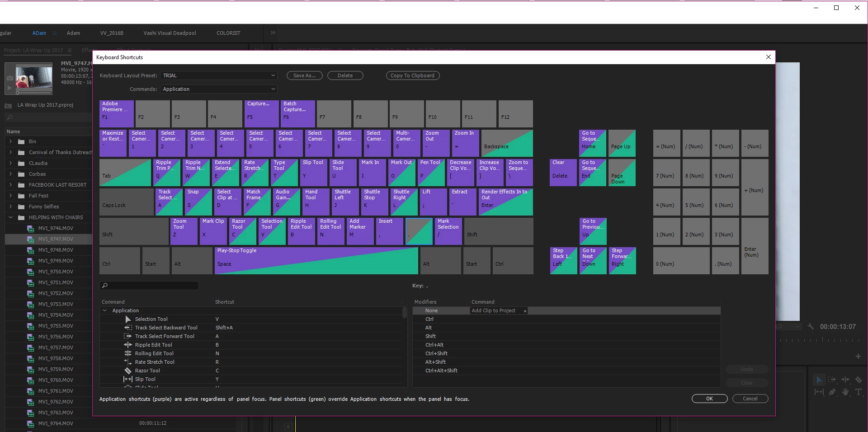Switch to ADam workspace tab
868x432 pixels.
tap(39, 33)
